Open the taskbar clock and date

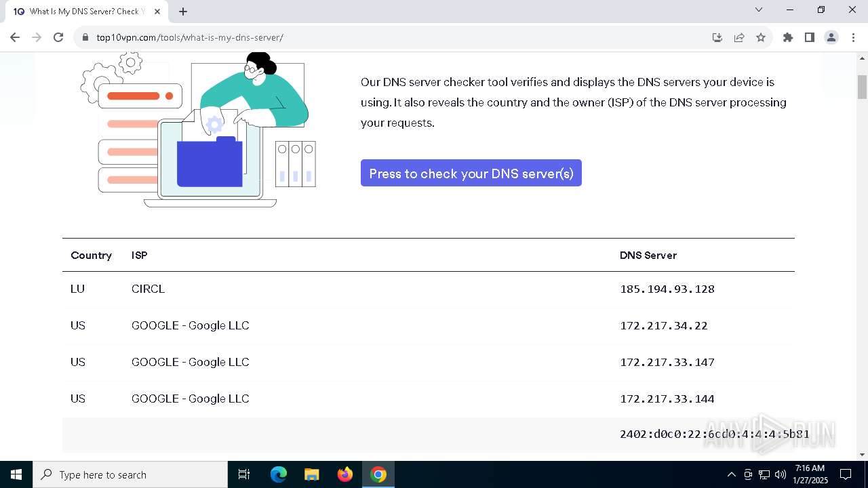(x=810, y=474)
